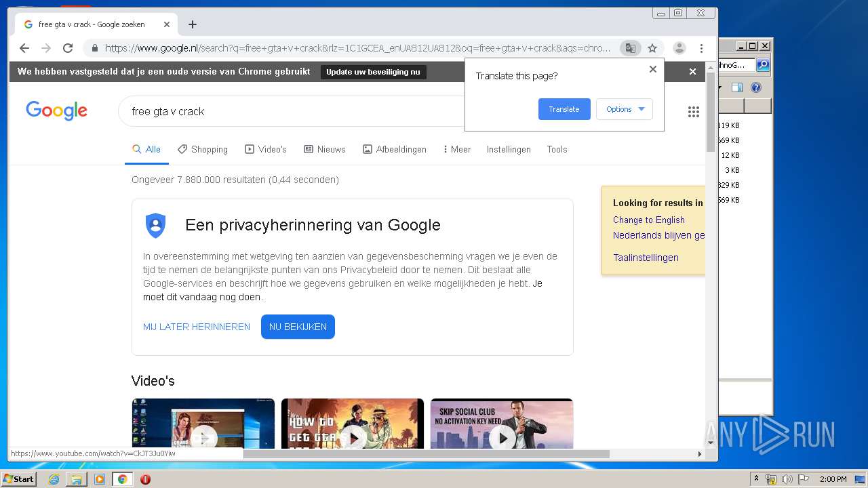Open the 'Taalinstellingen' link

click(x=646, y=258)
